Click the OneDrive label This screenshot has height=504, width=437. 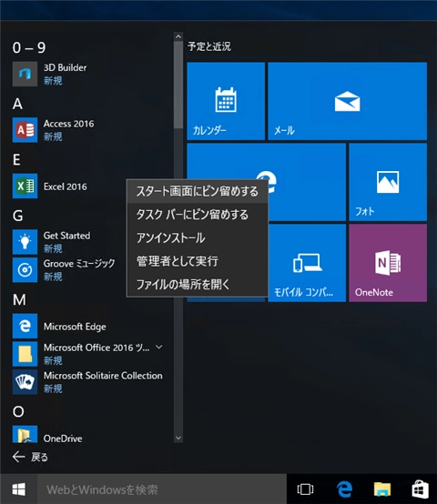coord(63,438)
